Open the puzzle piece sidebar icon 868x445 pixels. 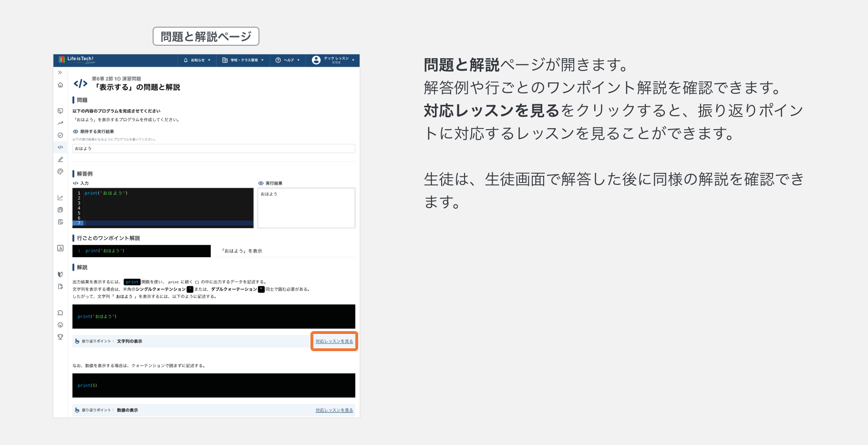pyautogui.click(x=60, y=313)
